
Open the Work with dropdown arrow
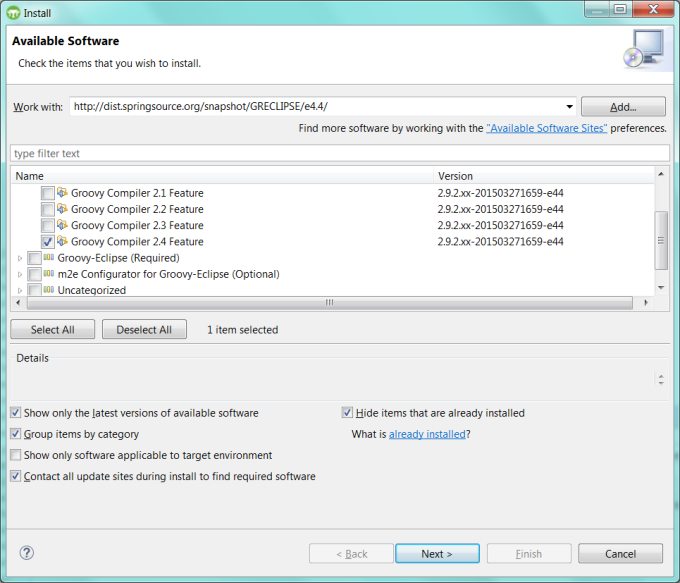[x=569, y=106]
